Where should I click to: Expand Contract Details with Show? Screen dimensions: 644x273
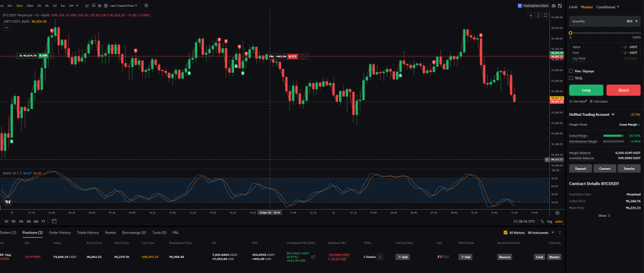pos(604,215)
